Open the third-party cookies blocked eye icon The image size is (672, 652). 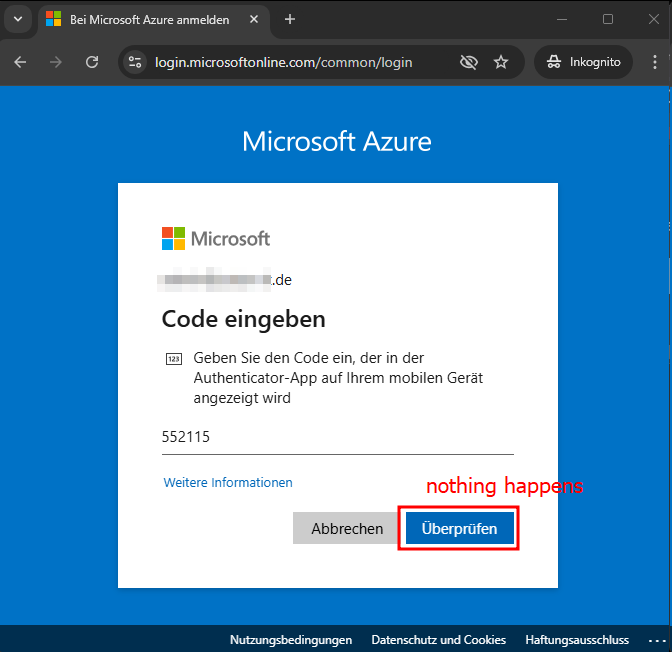pos(468,62)
